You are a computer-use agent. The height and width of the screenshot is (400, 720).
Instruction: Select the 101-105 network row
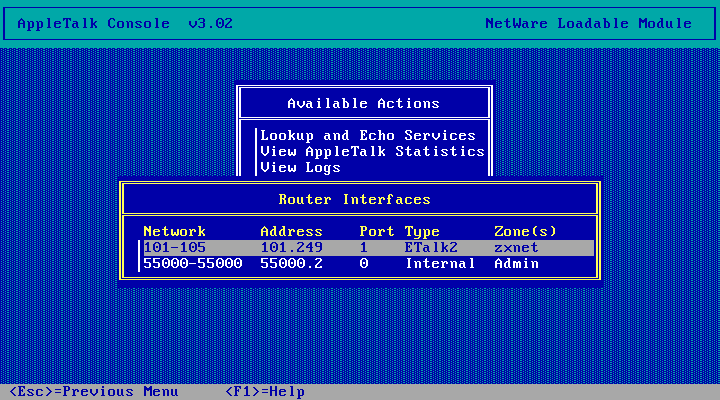368,248
